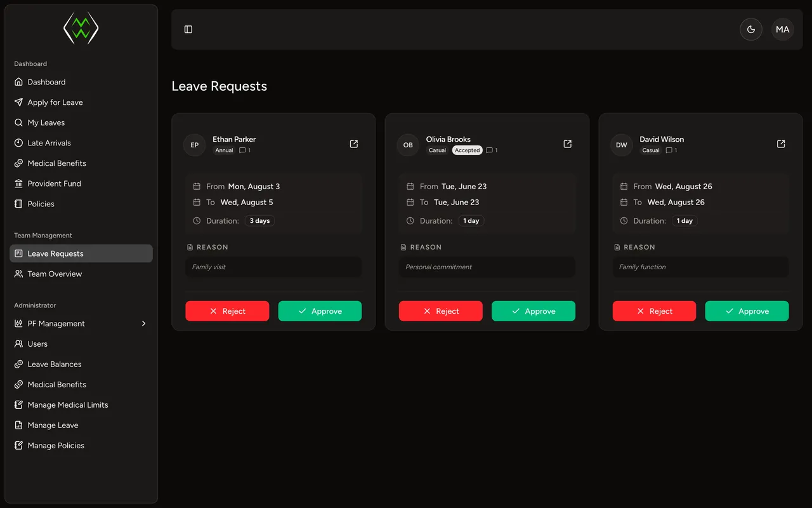This screenshot has height=508, width=812.
Task: Open Manage Leave page
Action: [x=81, y=425]
